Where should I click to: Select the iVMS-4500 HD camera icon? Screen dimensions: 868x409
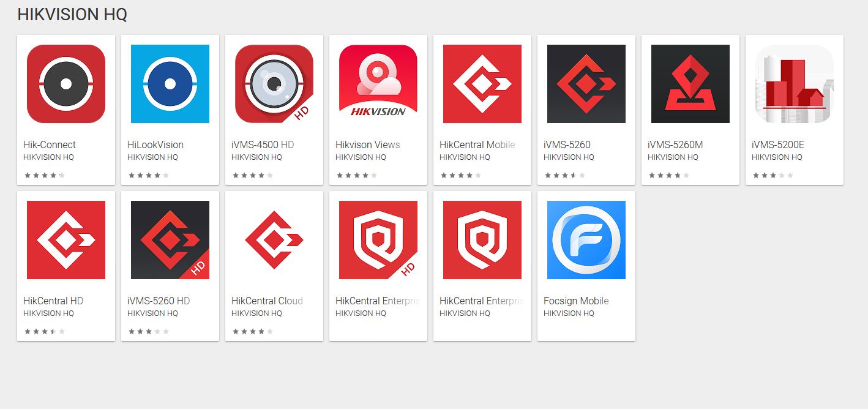click(x=274, y=84)
